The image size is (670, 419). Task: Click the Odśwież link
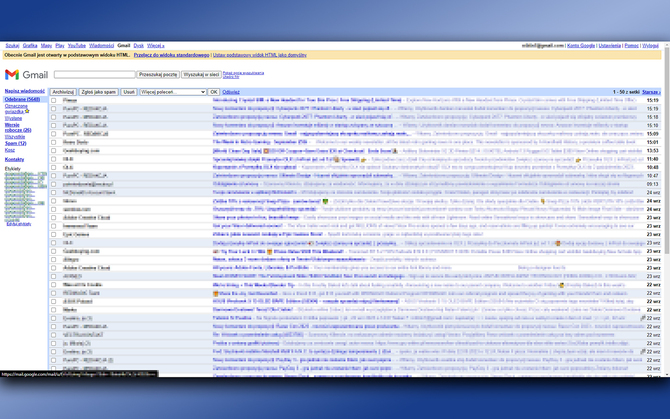(231, 92)
